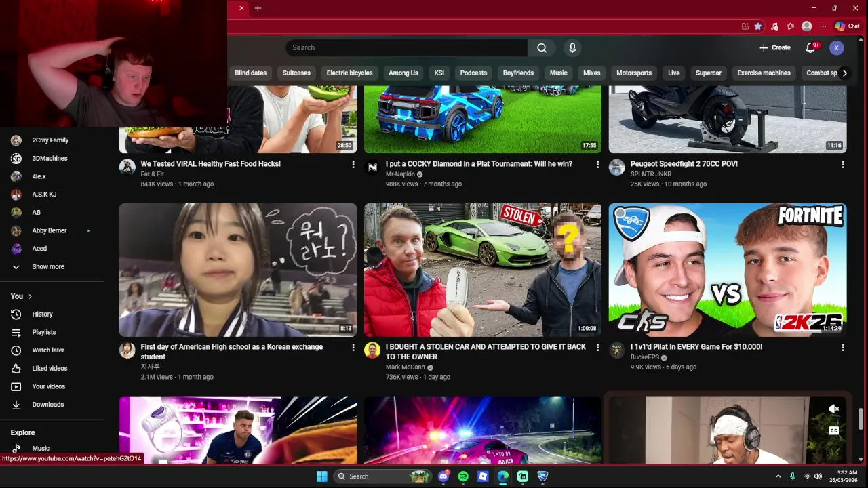Expand the You section chevron

pos(30,296)
